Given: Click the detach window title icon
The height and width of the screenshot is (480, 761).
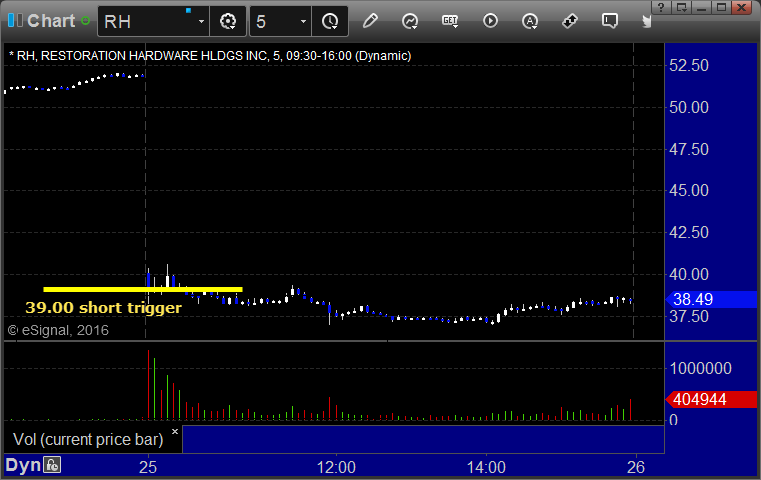Looking at the screenshot, I should 681,7.
